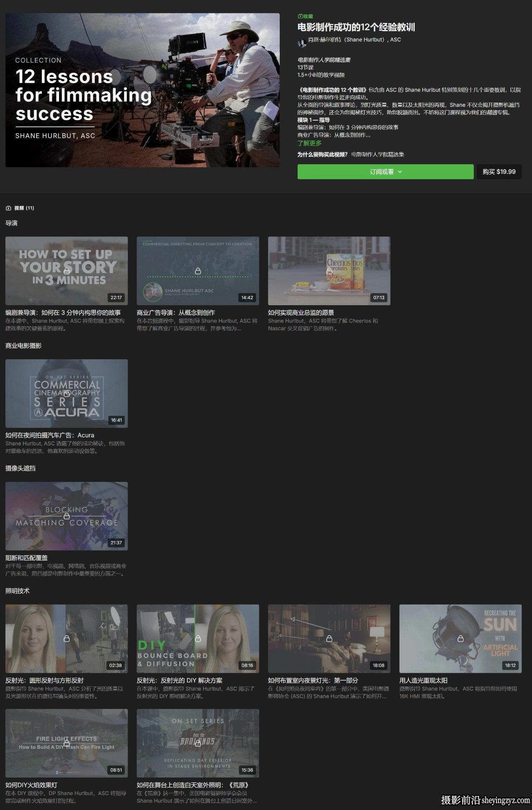The height and width of the screenshot is (810, 532).
Task: Click the 21:37 duration badge
Action: tap(116, 543)
